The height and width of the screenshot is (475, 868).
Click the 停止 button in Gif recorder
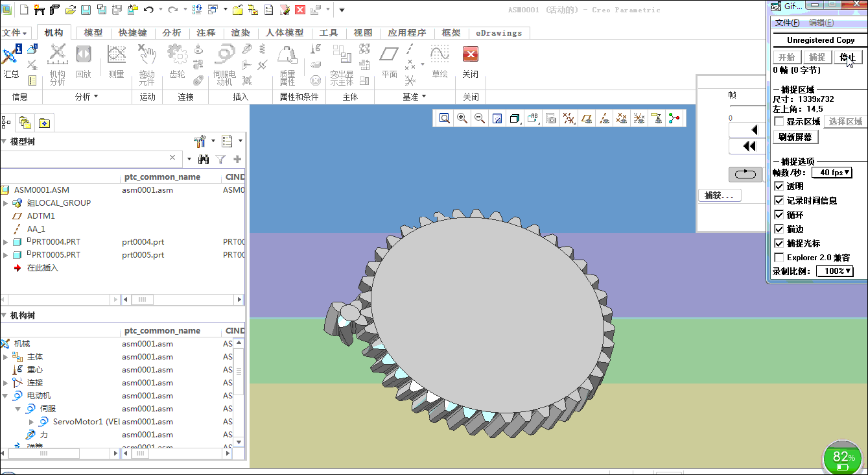[x=848, y=57]
